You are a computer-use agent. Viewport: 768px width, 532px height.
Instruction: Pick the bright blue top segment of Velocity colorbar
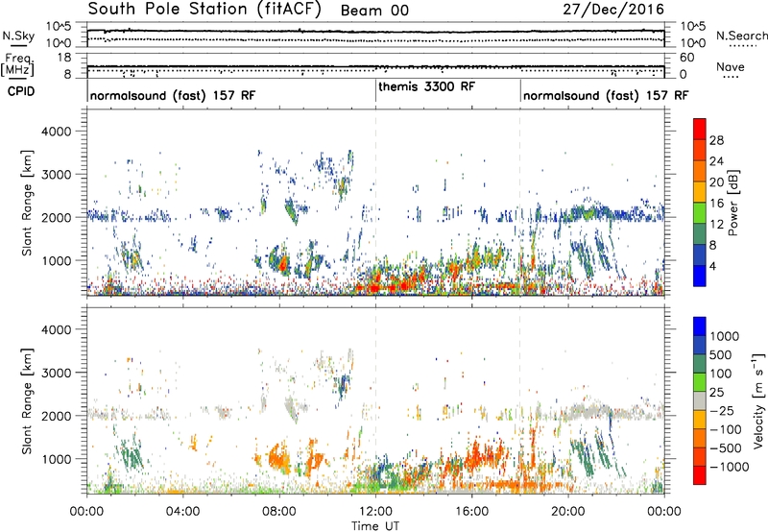pyautogui.click(x=700, y=326)
